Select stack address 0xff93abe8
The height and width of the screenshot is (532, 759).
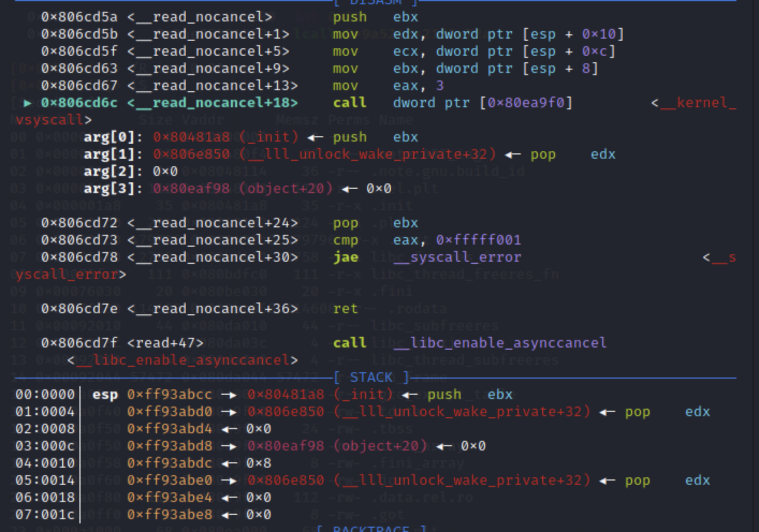tap(170, 515)
